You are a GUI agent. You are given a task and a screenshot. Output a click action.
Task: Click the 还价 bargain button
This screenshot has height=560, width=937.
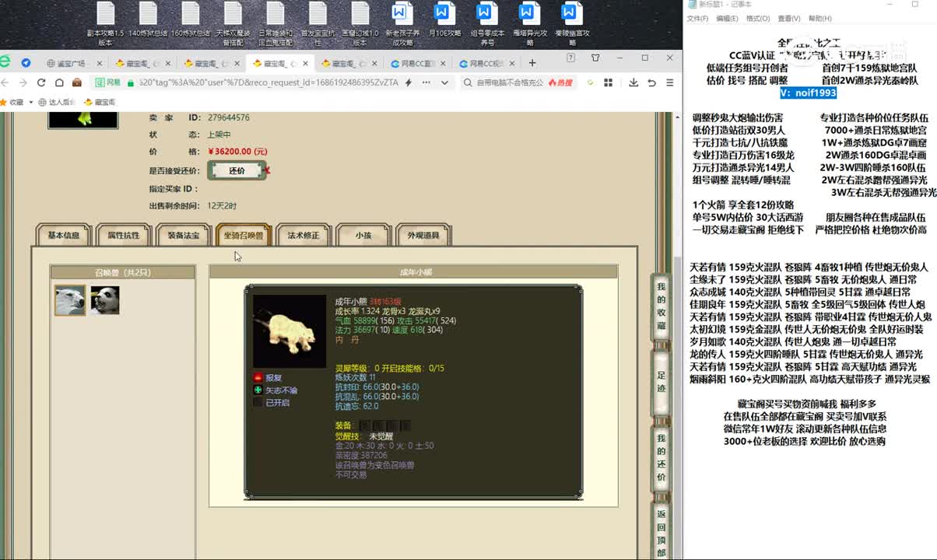coord(237,170)
